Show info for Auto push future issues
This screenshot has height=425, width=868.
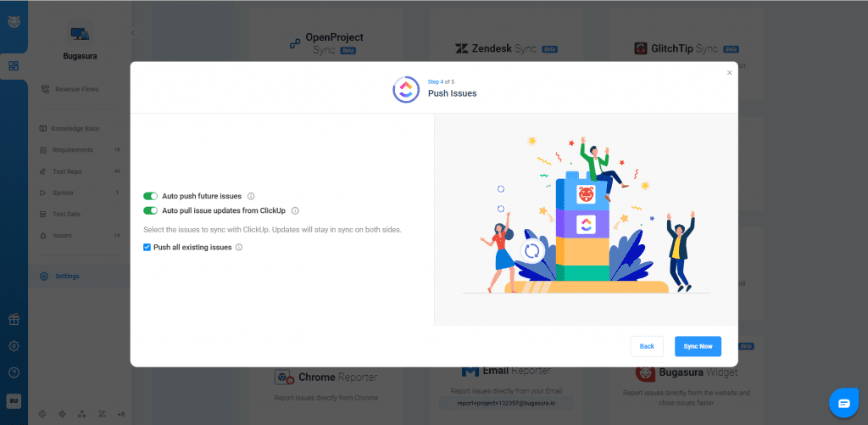tap(251, 196)
